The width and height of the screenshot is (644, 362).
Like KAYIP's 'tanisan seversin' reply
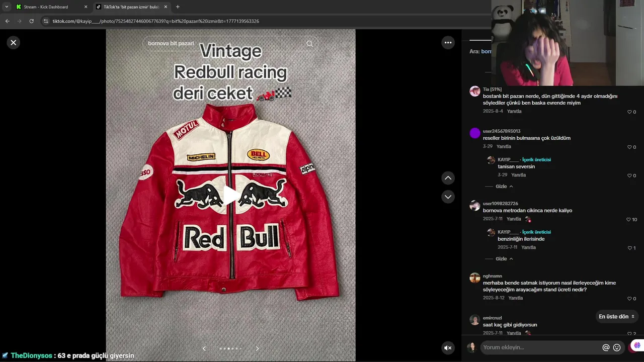pyautogui.click(x=629, y=175)
